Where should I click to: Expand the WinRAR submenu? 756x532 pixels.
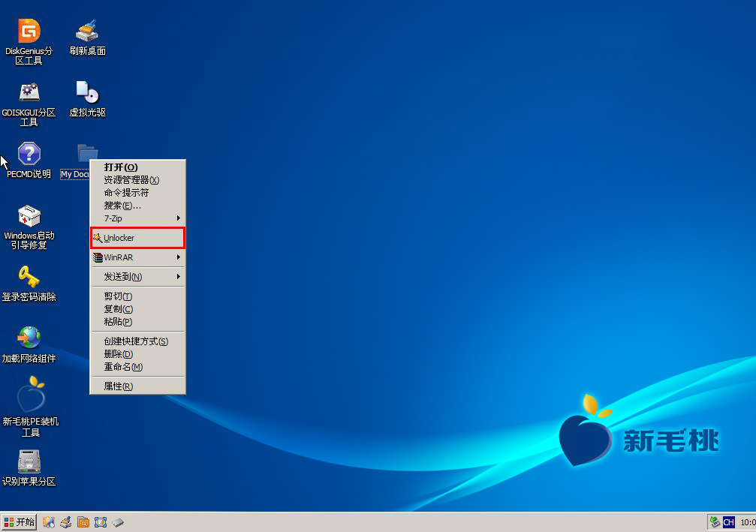coord(138,257)
